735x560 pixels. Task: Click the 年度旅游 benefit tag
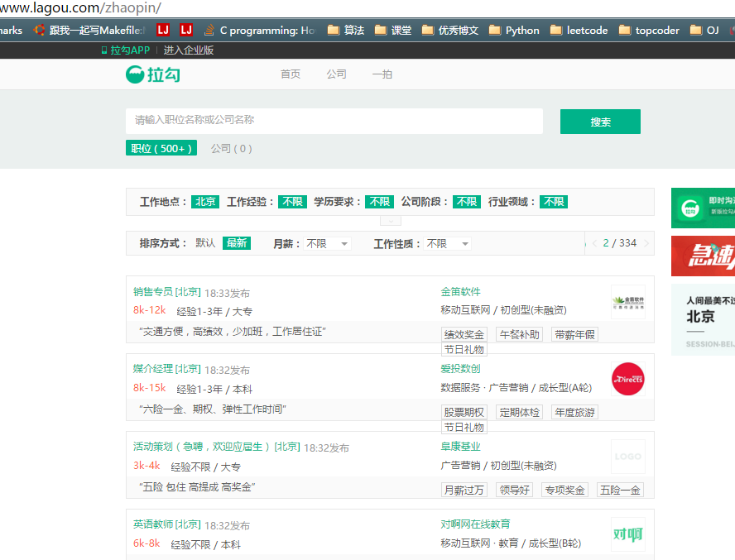(x=574, y=413)
